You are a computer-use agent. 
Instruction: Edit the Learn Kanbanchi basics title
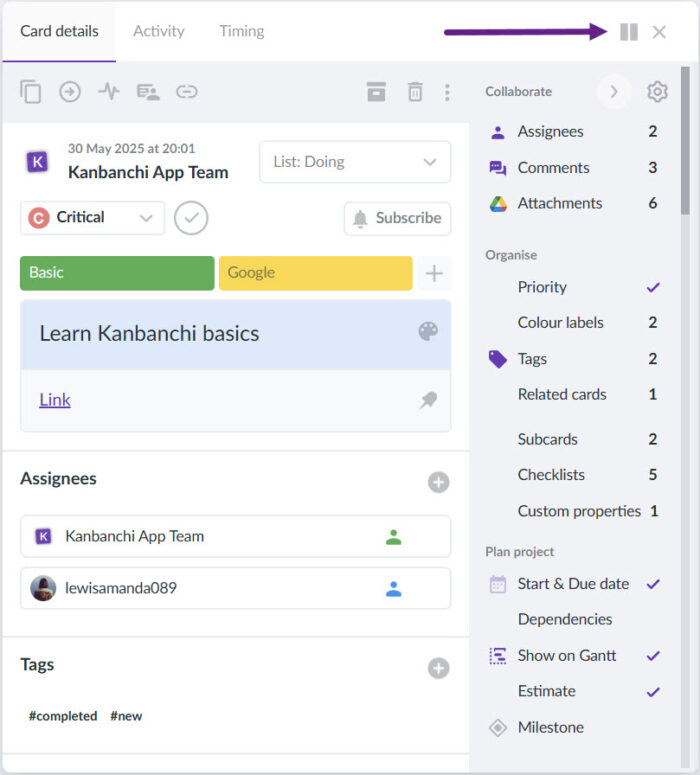pos(149,334)
